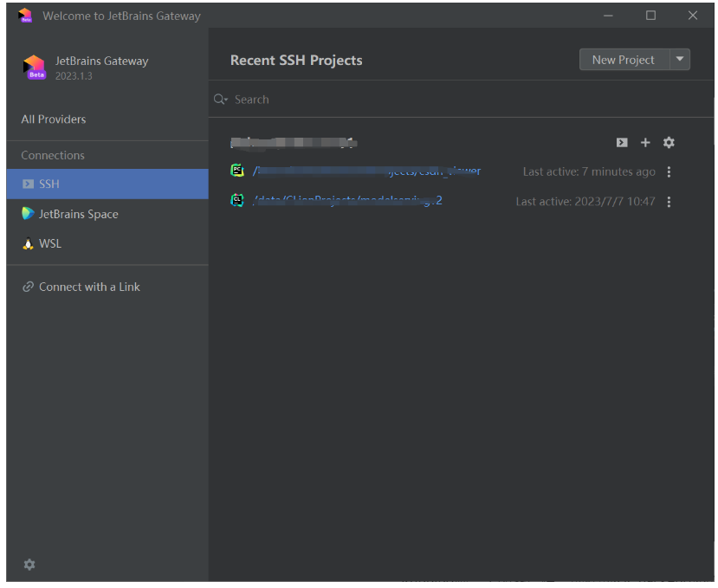Open host connection settings gear
Viewport: 718px width, 588px height.
point(669,143)
